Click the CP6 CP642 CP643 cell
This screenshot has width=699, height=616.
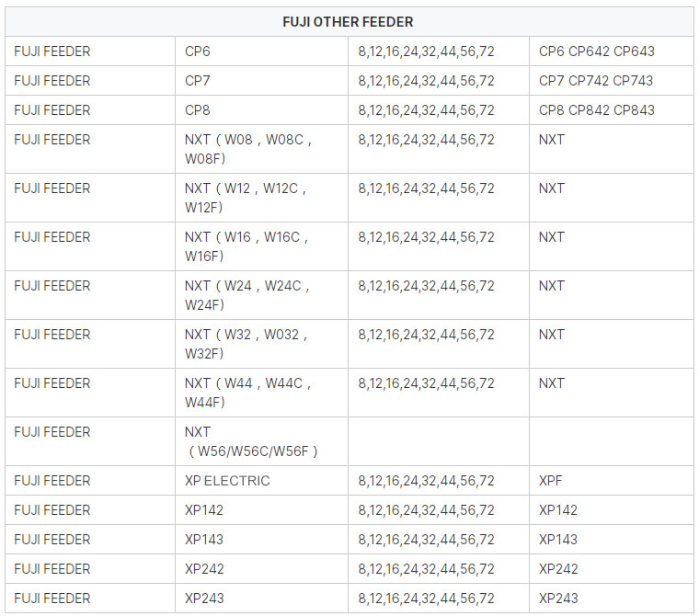[x=612, y=51]
